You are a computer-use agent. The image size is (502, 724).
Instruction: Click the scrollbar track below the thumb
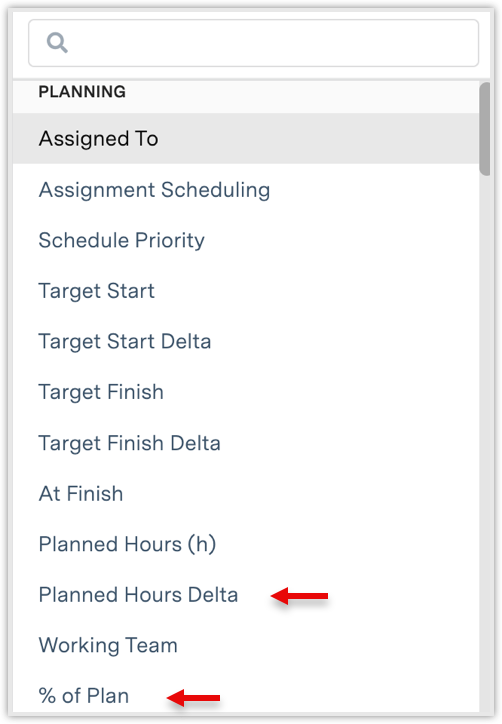(484, 443)
